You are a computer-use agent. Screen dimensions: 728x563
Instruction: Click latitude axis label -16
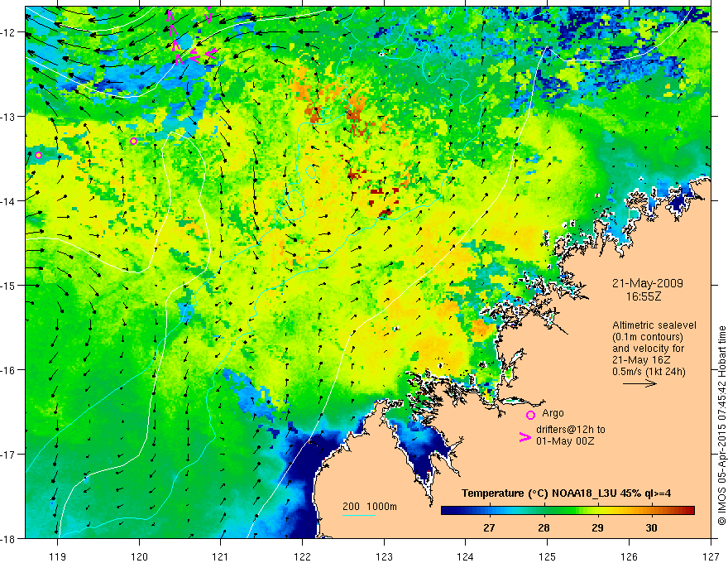pos(8,370)
